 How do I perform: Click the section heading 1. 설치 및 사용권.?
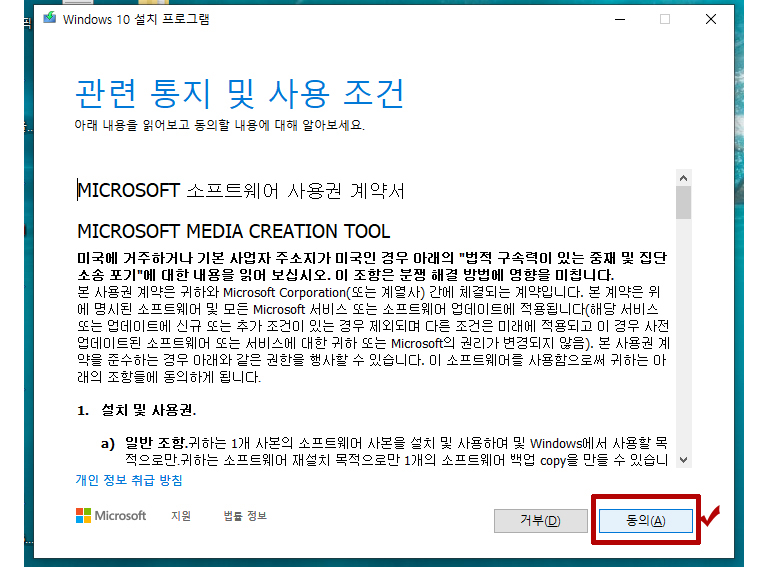(137, 410)
